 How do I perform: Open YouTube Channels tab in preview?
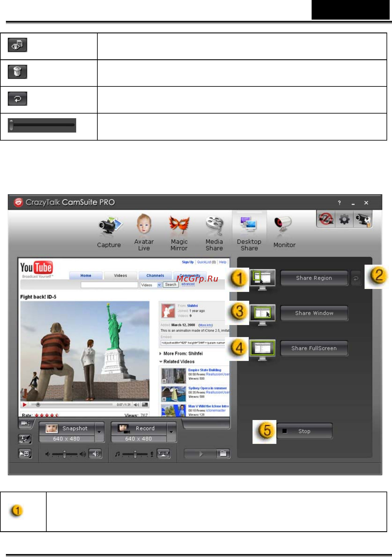pyautogui.click(x=155, y=276)
